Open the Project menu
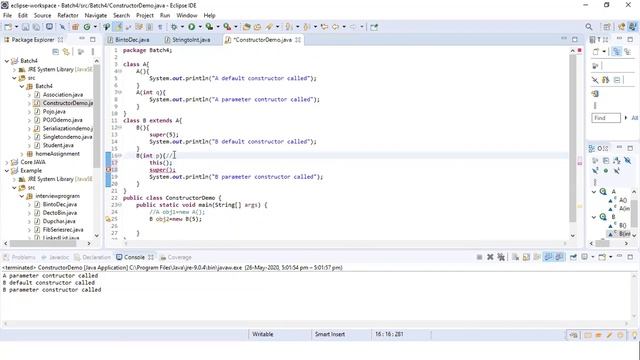This screenshot has width=640, height=360. point(145,16)
